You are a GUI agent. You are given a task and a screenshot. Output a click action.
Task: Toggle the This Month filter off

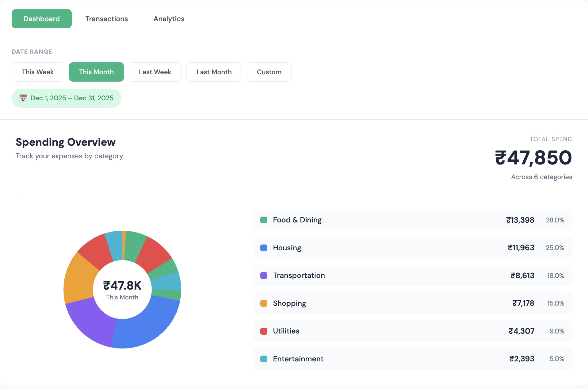coord(96,72)
